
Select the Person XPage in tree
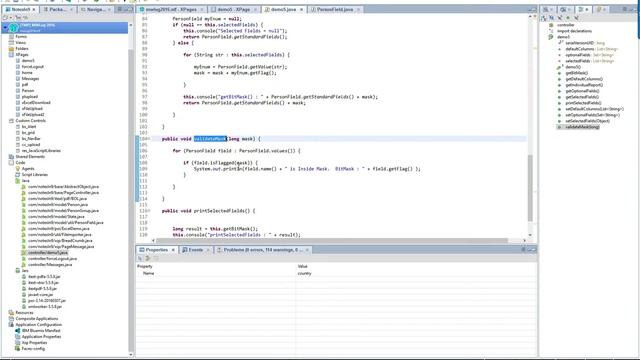(28, 91)
